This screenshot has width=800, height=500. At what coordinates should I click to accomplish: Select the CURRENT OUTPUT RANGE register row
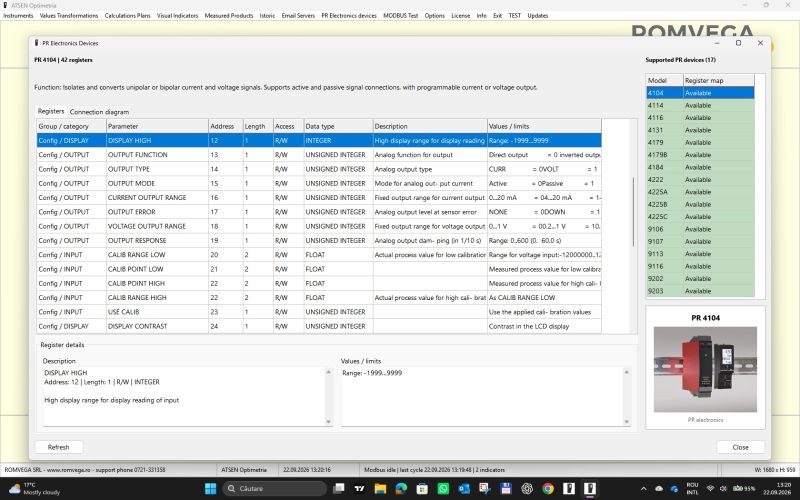tap(319, 197)
